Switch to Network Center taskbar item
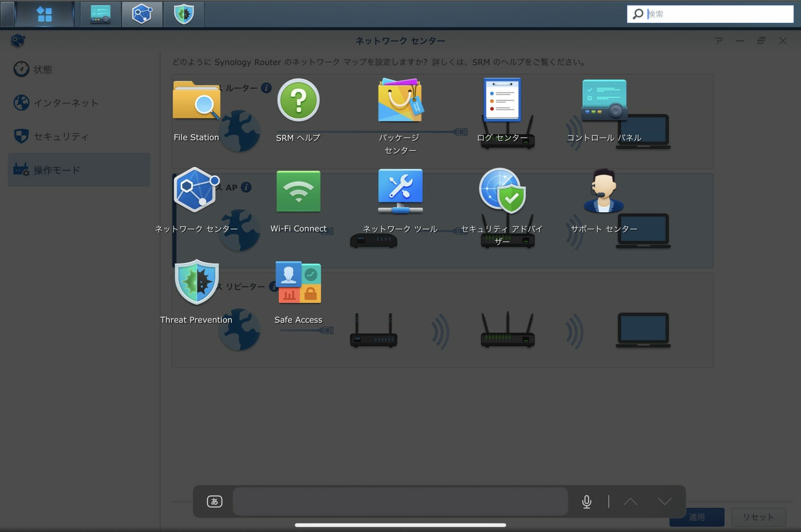 click(142, 14)
